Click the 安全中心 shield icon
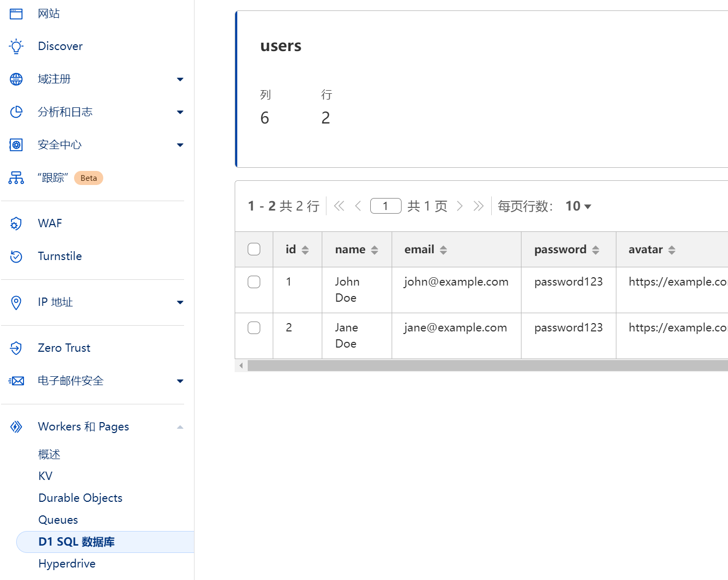Screen dimensions: 728x580 [x=16, y=145]
